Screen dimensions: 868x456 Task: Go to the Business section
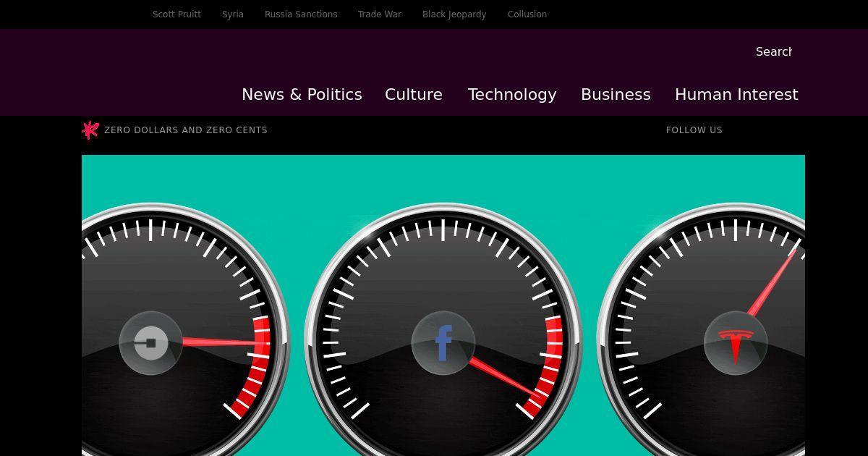[x=616, y=95]
